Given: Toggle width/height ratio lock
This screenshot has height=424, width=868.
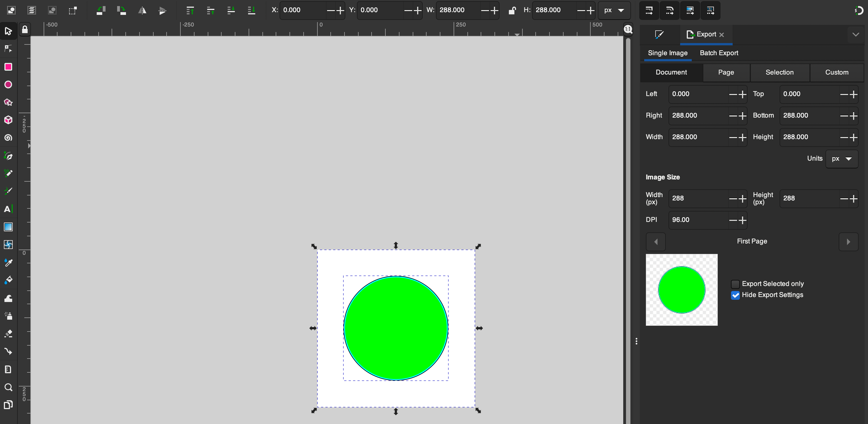Looking at the screenshot, I should pyautogui.click(x=512, y=10).
